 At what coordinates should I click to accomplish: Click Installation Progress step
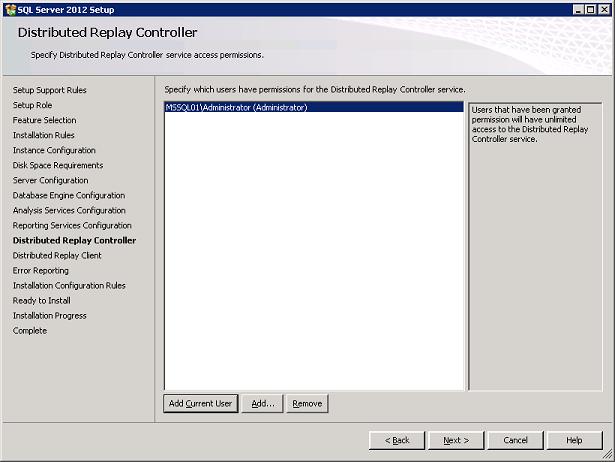[x=49, y=316]
